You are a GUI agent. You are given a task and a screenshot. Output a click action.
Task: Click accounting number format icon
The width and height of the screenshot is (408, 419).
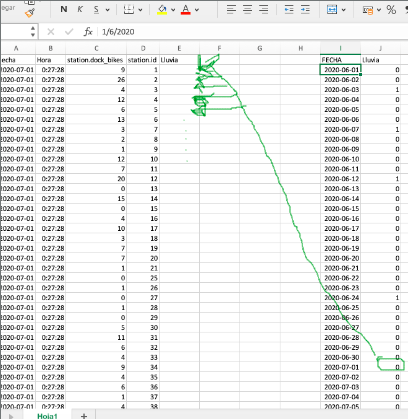[368, 10]
